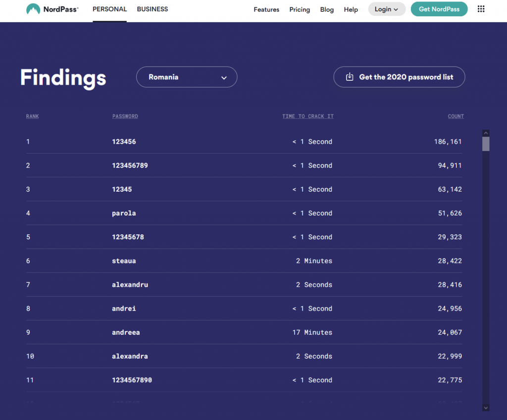Click the scrollbar down arrow

[x=486, y=407]
